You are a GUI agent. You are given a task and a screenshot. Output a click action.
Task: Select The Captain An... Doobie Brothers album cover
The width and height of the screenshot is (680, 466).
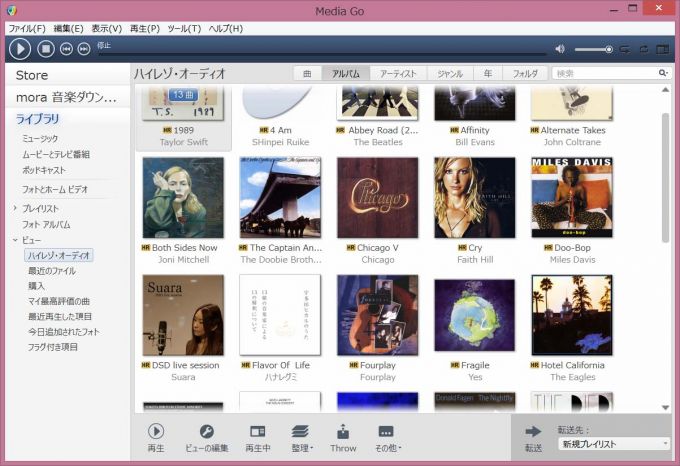pos(280,198)
